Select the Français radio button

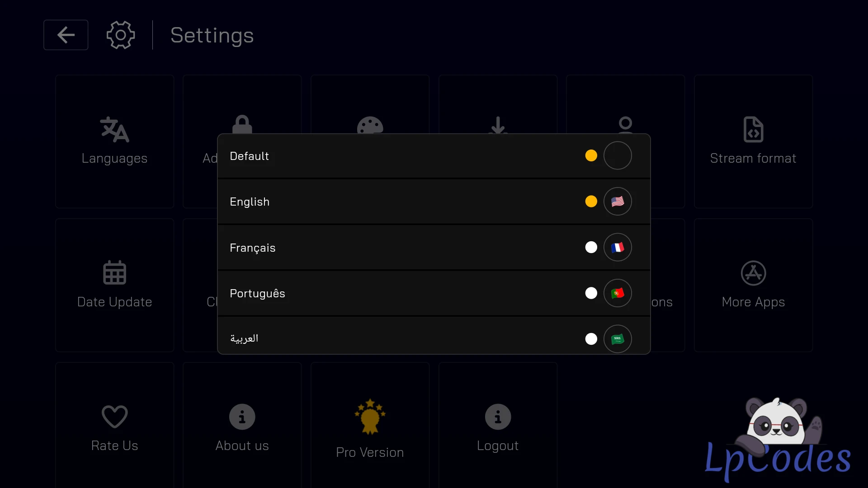pos(591,247)
